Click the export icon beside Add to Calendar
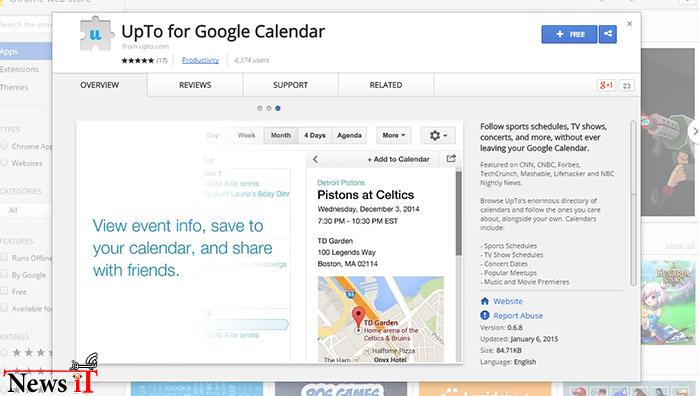The width and height of the screenshot is (700, 396). (x=451, y=158)
